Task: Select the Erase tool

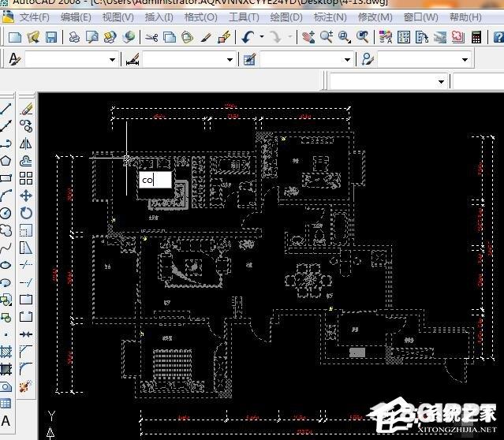Action: 26,109
